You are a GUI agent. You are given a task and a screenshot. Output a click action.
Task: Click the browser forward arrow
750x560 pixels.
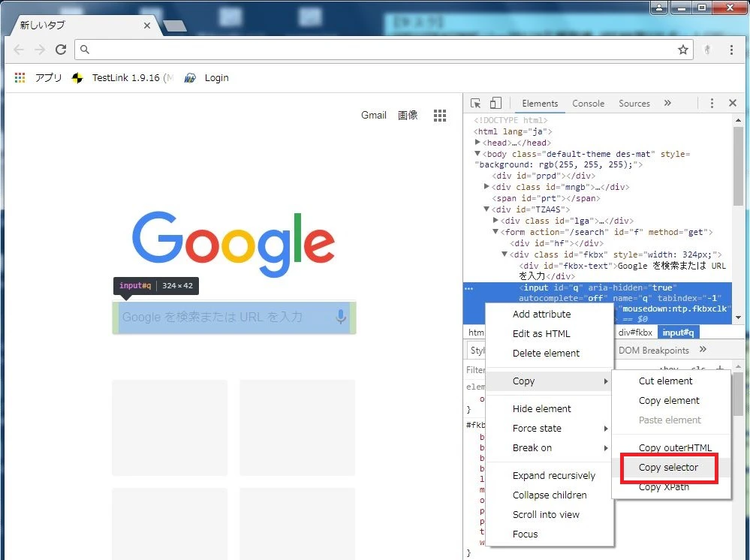(x=40, y=50)
